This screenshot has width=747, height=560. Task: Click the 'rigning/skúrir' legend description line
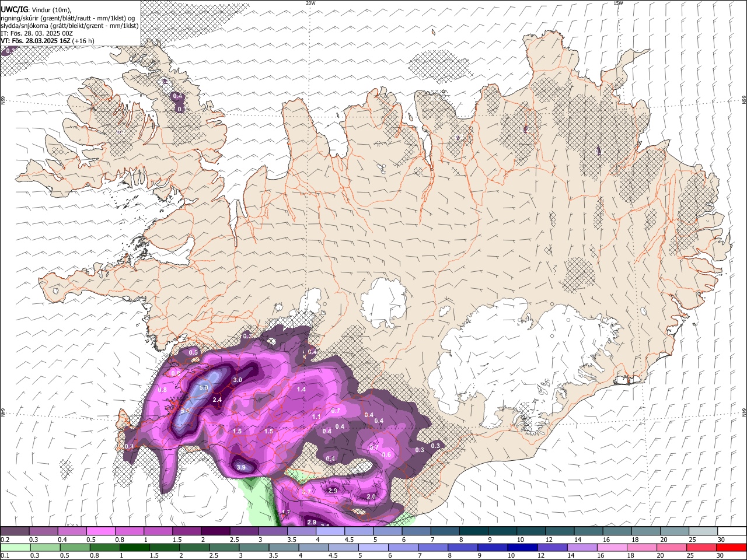[x=68, y=18]
